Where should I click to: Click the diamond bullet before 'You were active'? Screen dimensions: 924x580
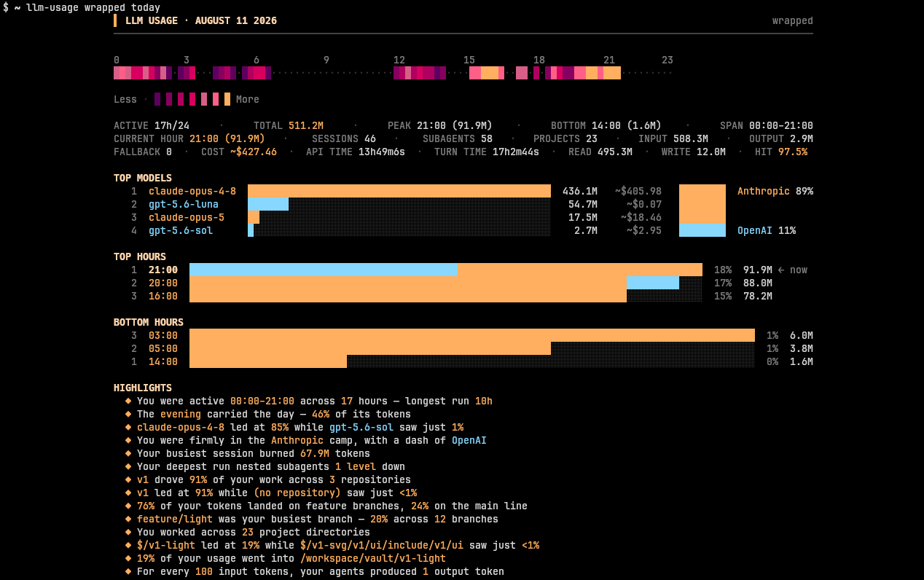[128, 401]
